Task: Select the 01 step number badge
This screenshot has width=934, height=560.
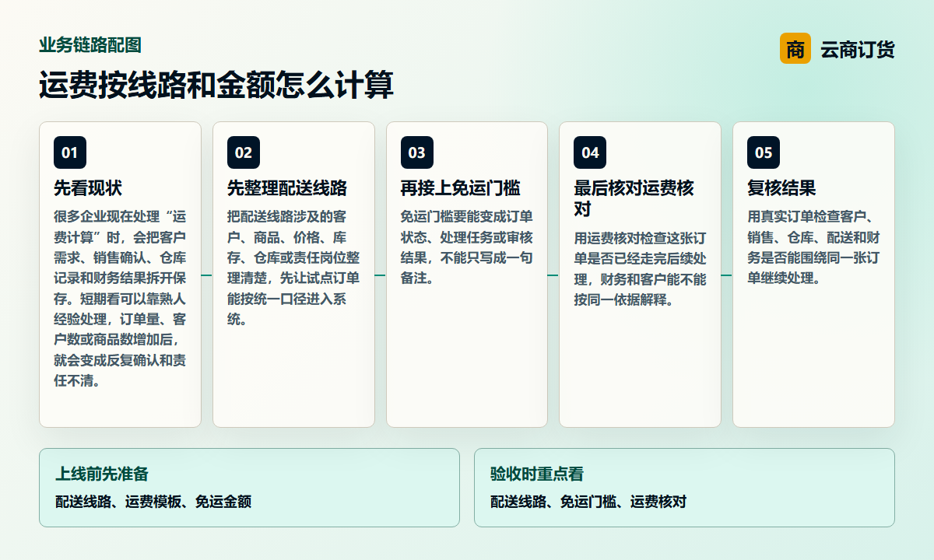Action: 70,152
